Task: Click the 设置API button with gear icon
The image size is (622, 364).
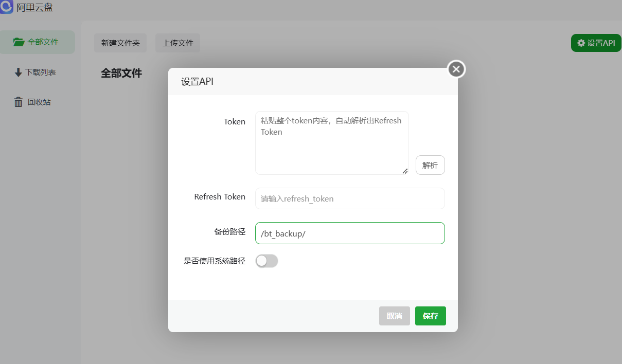Action: click(x=596, y=43)
